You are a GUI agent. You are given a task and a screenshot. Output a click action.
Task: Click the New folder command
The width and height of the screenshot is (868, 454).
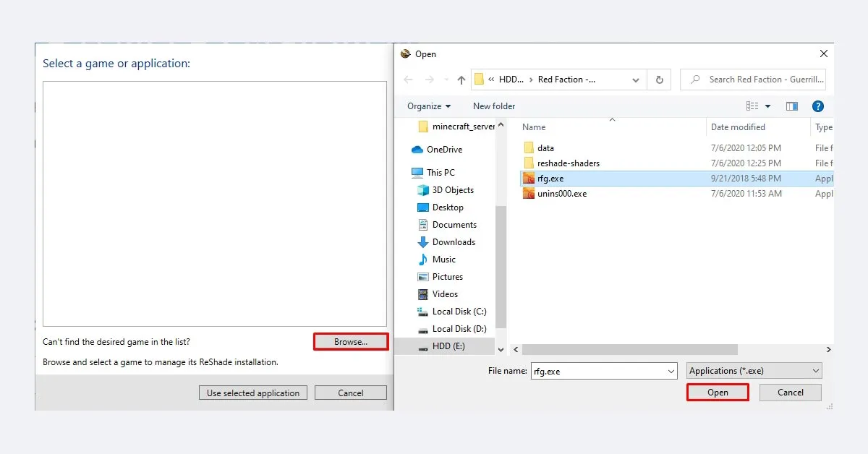493,106
